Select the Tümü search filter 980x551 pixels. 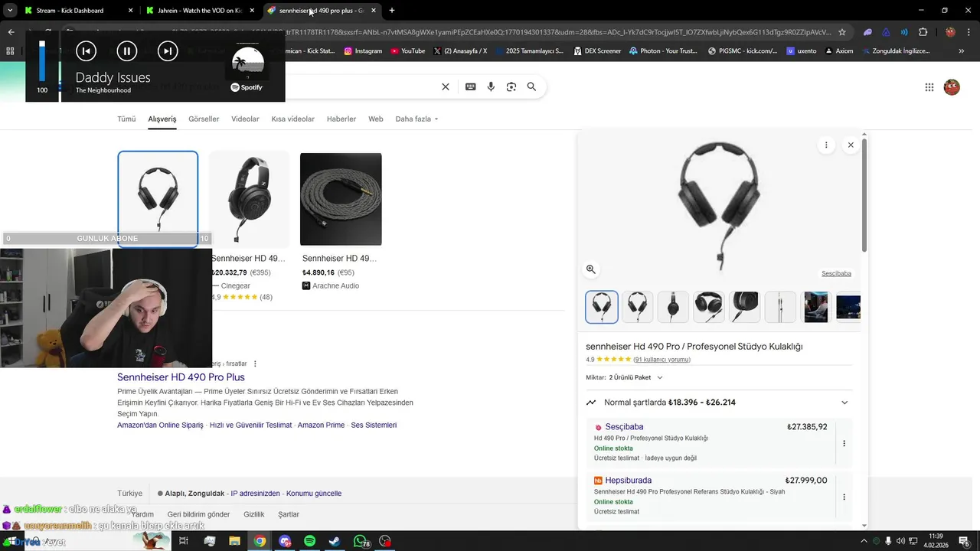click(126, 119)
